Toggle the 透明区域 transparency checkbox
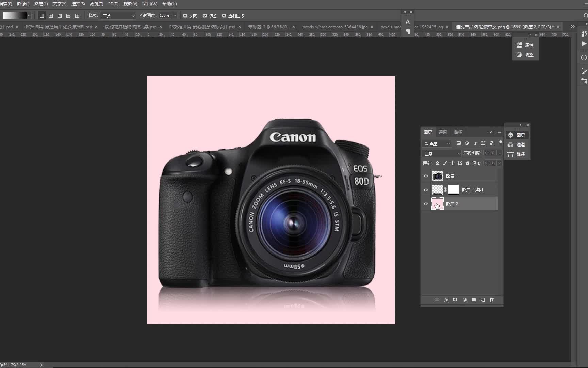588x368 pixels. click(224, 16)
